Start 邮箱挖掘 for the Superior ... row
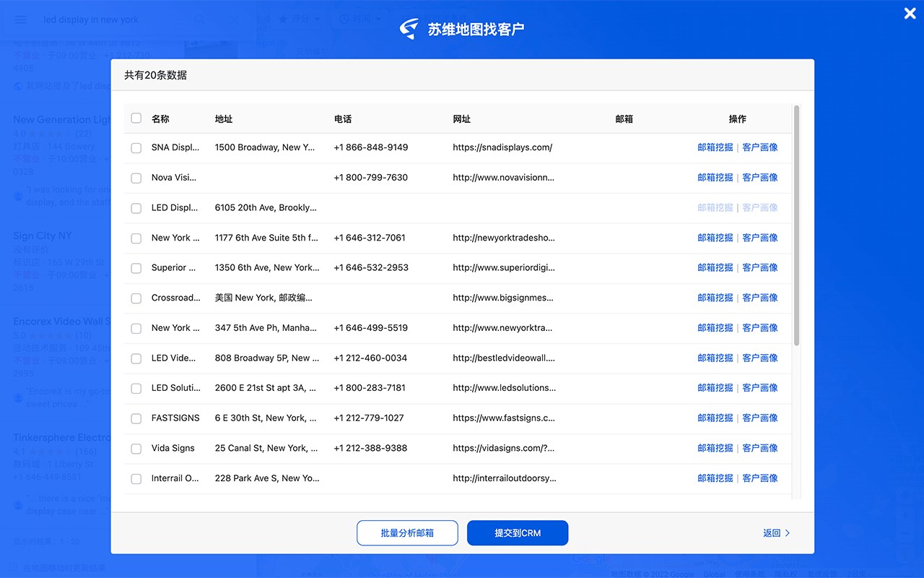Viewport: 924px width, 578px height. (715, 267)
